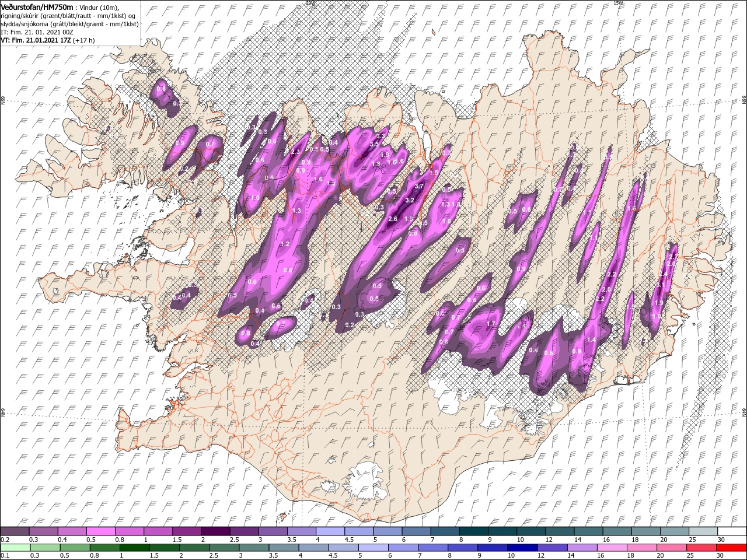
Task: Select the light grey snow swatch labeled 25
Action: pos(703,531)
